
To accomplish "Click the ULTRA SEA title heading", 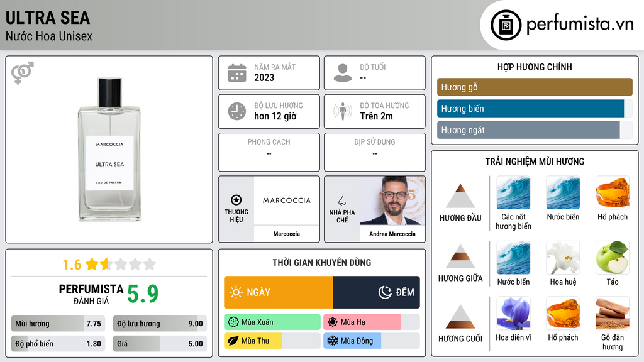I will pyautogui.click(x=48, y=18).
